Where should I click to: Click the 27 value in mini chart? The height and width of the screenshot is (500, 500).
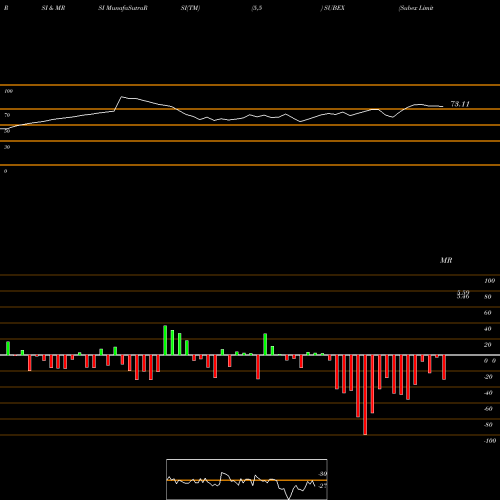323,486
